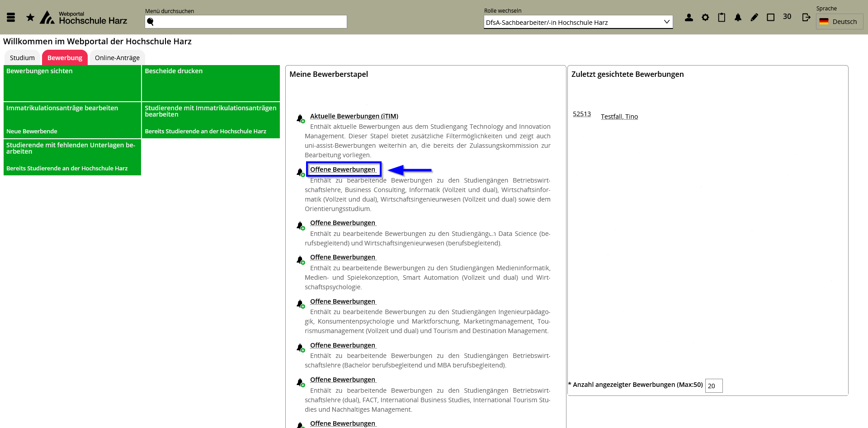Open notifications bell in top bar
Screen dimensions: 868x428
(738, 18)
